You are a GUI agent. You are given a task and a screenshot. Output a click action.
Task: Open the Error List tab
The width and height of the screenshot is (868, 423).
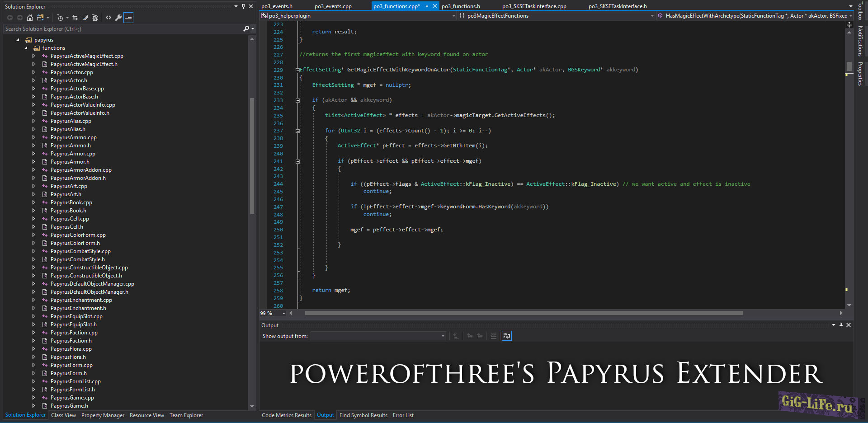[x=403, y=415]
